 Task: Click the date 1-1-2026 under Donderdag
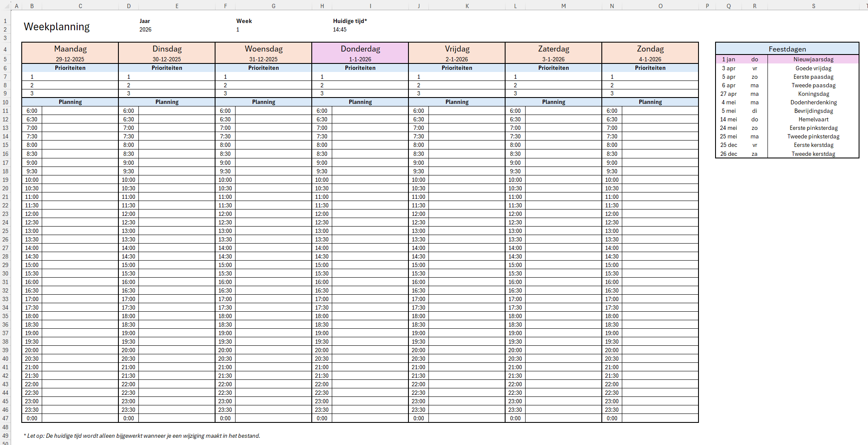(x=360, y=59)
